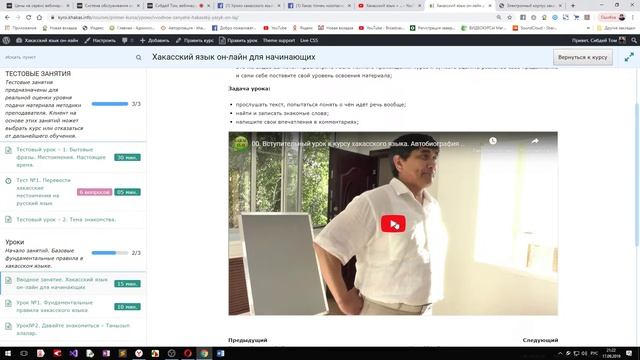Show hidden system tray icons chevron
Screen dimensions: 640x360
(x=560, y=353)
